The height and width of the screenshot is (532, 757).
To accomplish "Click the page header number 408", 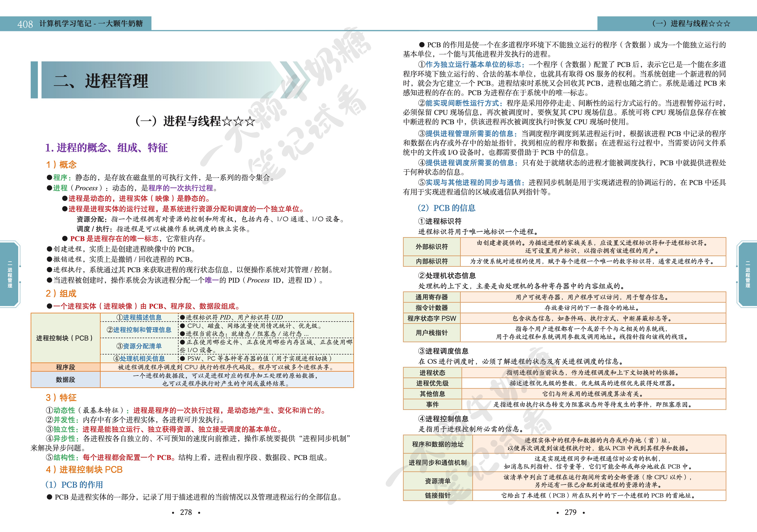I will point(25,24).
